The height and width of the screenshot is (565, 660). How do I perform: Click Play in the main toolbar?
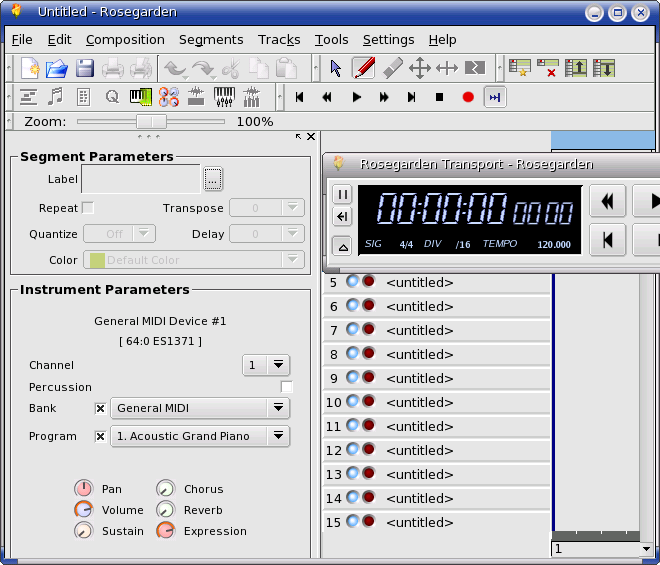356,97
